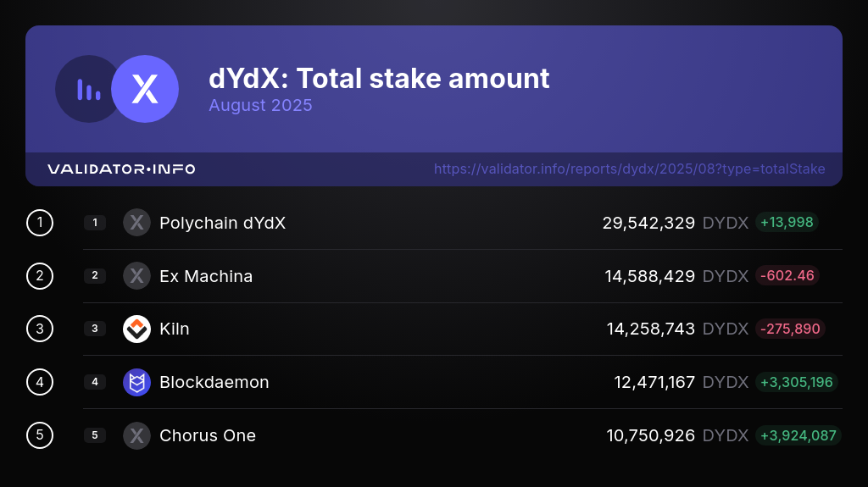Screen dimensions: 868x487
Task: Click the +3,924,087 change badge
Action: point(798,435)
